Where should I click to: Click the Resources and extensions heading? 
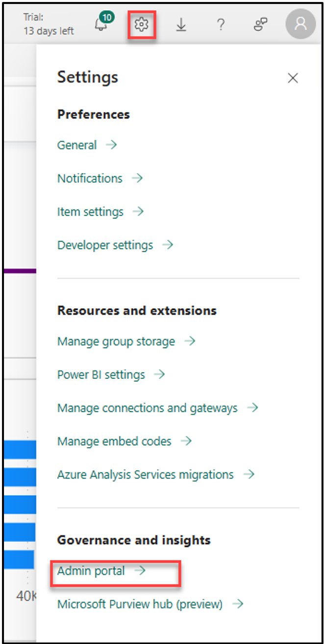(x=137, y=311)
